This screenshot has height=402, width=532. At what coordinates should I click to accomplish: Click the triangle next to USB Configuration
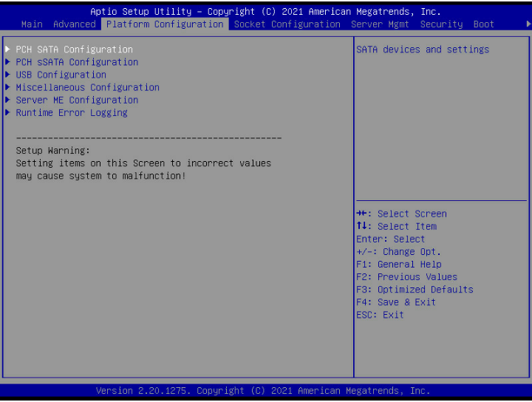7,75
